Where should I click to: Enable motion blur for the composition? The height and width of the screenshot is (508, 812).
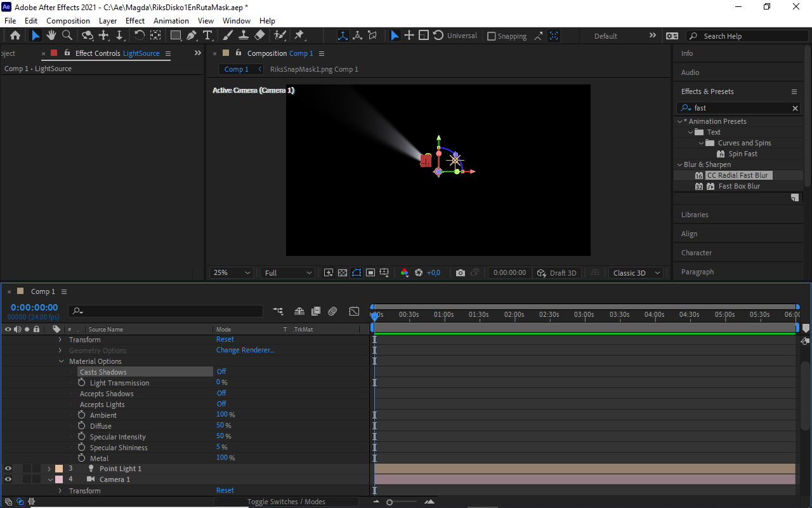(x=332, y=311)
